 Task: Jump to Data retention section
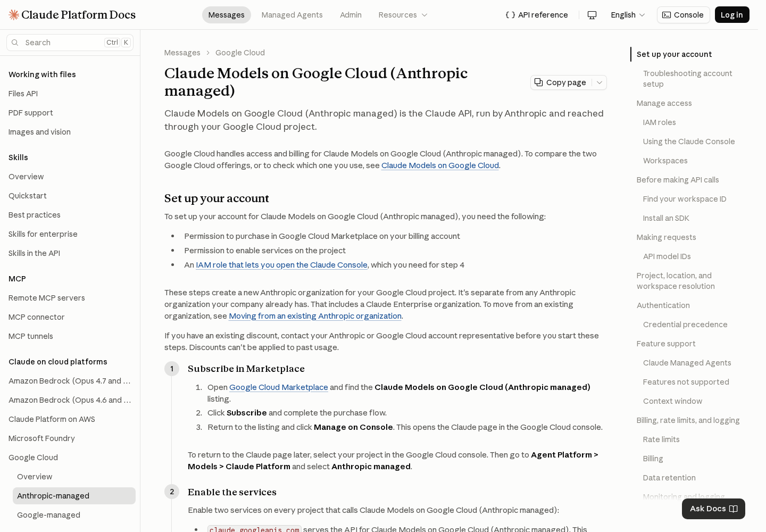pos(669,478)
